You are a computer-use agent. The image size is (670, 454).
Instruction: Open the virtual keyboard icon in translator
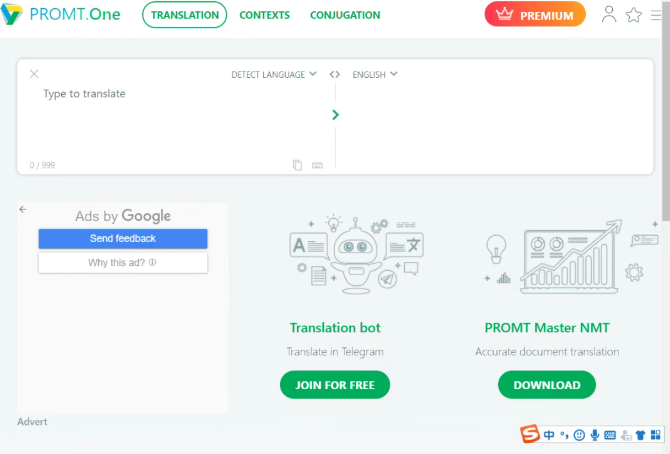point(317,165)
